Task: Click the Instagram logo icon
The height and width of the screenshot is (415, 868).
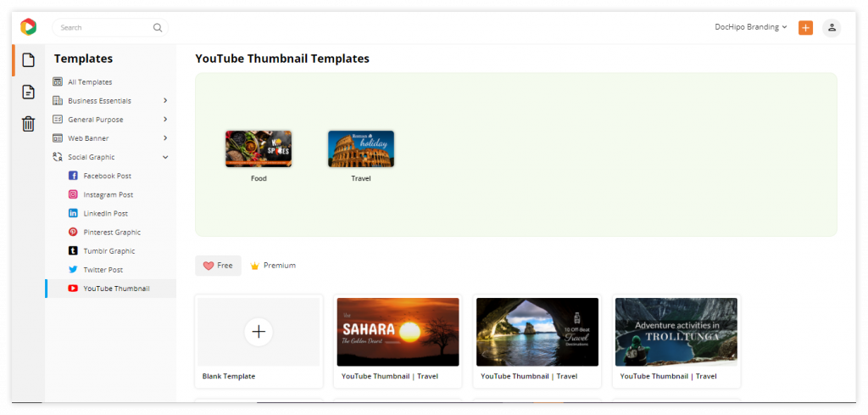Action: point(73,194)
